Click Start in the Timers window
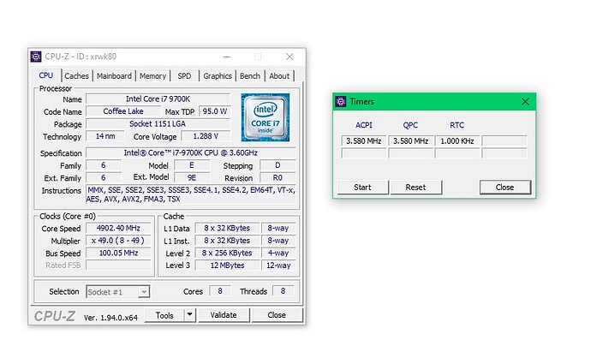The image size is (591, 364). pyautogui.click(x=362, y=188)
